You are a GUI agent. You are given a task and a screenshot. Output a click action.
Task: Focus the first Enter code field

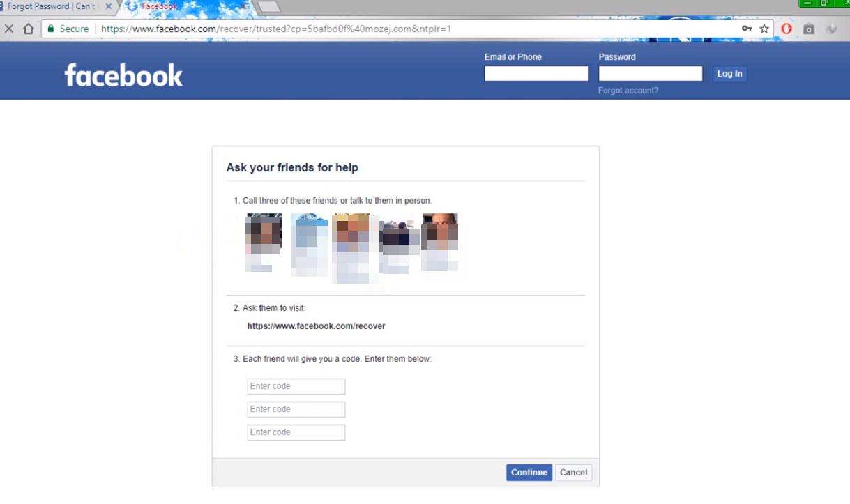click(296, 386)
